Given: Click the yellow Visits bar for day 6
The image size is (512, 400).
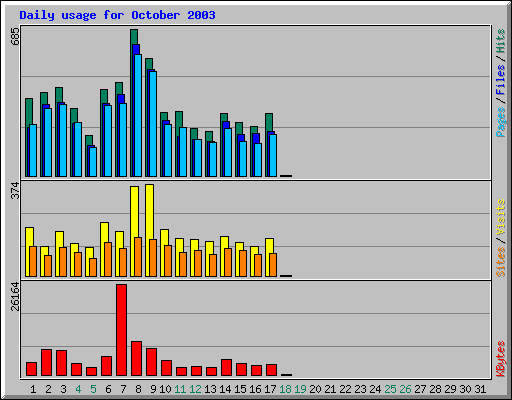Looking at the screenshot, I should click(x=104, y=232).
